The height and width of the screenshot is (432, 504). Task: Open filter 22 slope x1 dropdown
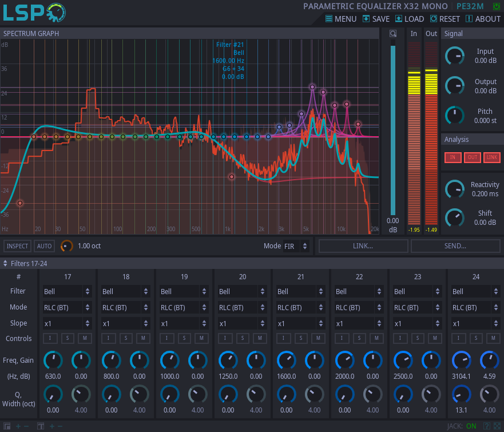[359, 324]
